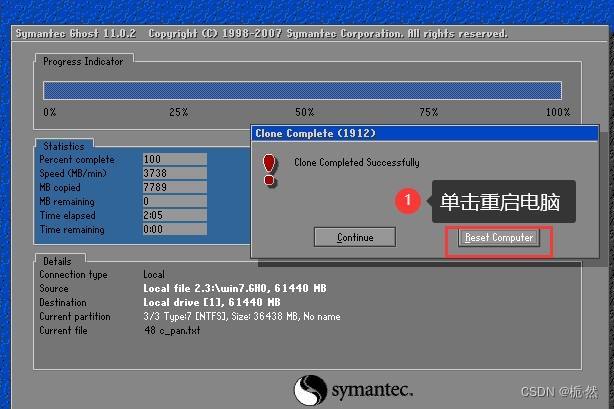614x409 pixels.
Task: Click the Symantec yin-yang logo
Action: (x=311, y=390)
